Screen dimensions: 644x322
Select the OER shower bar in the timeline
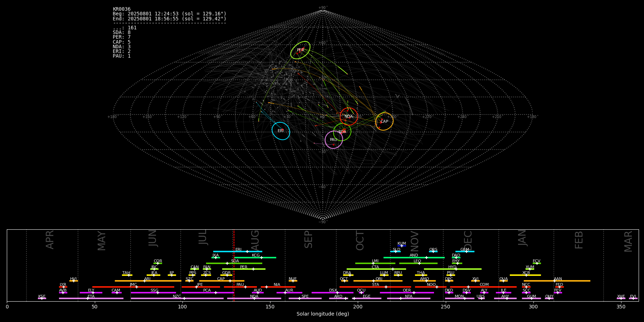[x=407, y=292]
